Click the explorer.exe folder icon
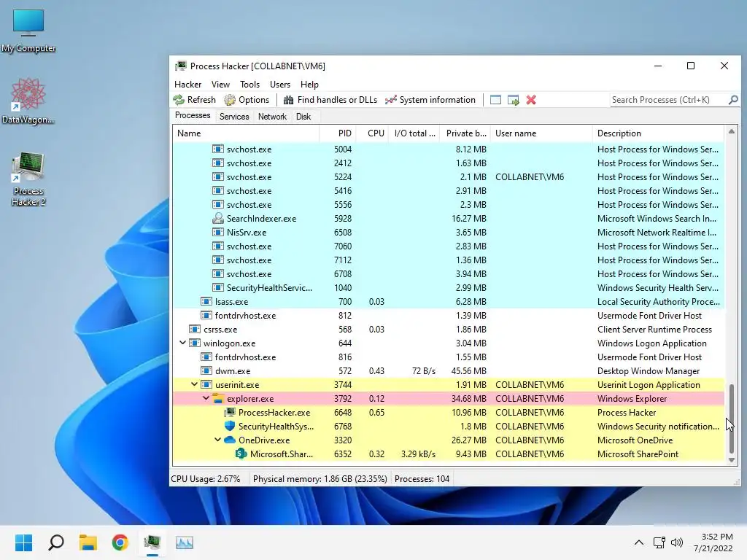747x560 pixels. pyautogui.click(x=217, y=398)
